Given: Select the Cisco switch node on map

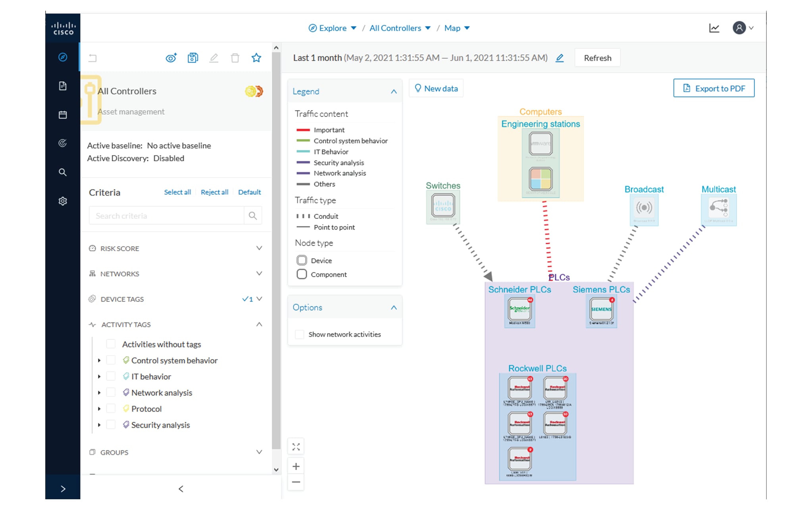Looking at the screenshot, I should tap(443, 206).
